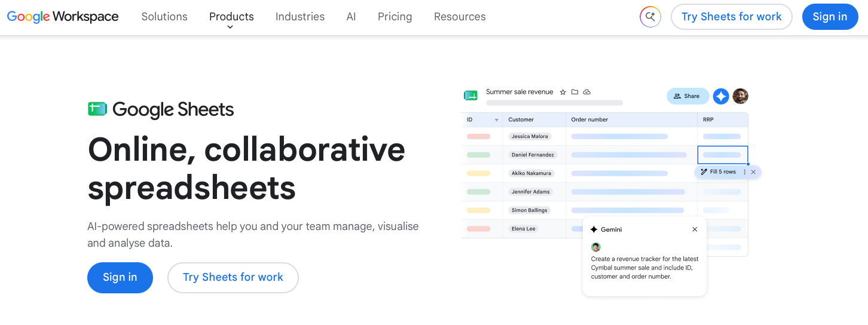Click the folder icon next to Summer sale revenue
Screen dimensions: 868x325
(574, 92)
